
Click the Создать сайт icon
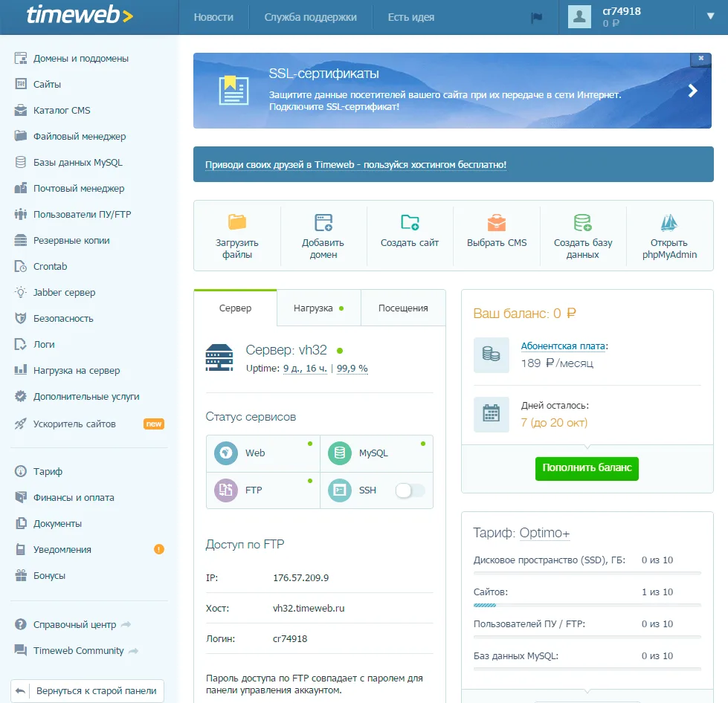pyautogui.click(x=410, y=221)
